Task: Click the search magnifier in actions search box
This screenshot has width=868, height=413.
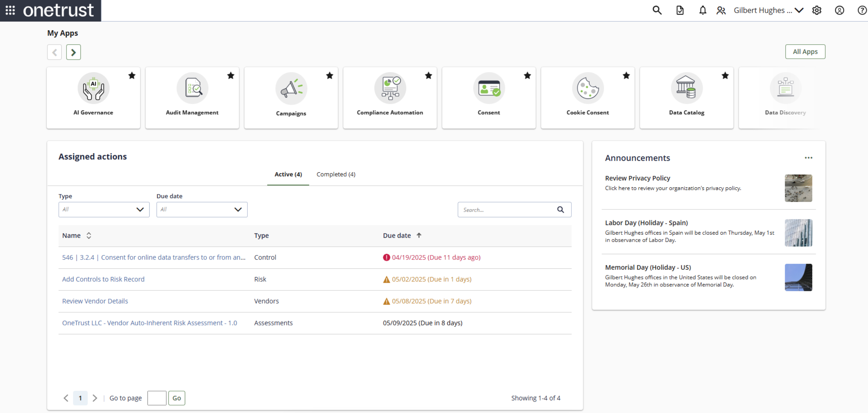Action: (x=560, y=209)
